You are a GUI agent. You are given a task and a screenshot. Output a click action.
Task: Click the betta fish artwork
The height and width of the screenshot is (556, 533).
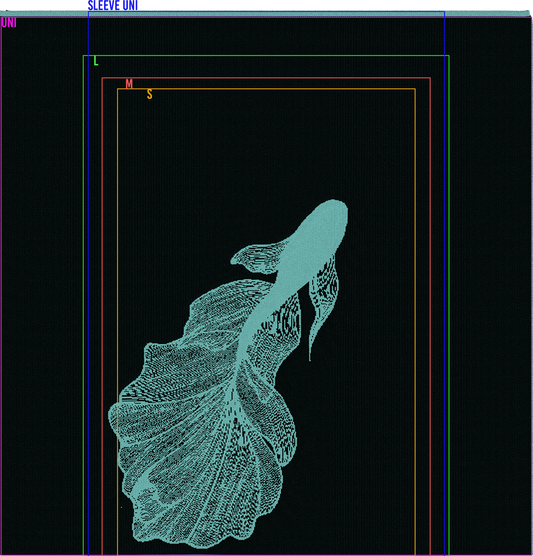click(228, 374)
